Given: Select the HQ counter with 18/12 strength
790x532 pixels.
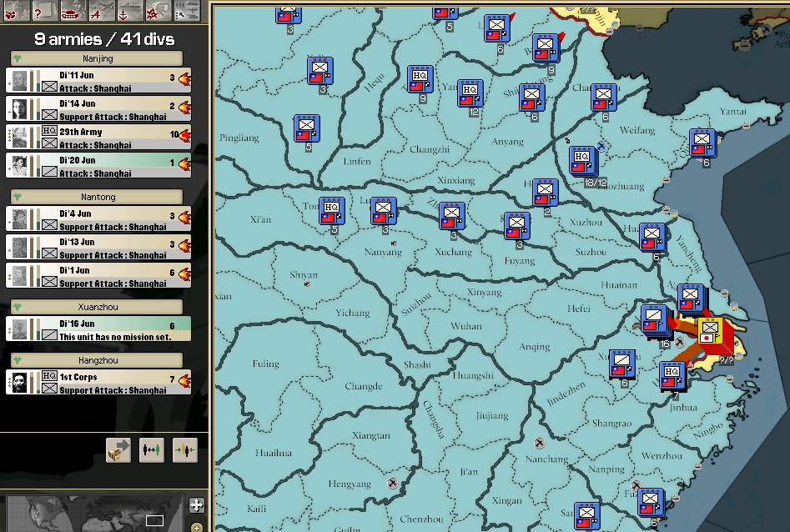Looking at the screenshot, I should pos(582,161).
